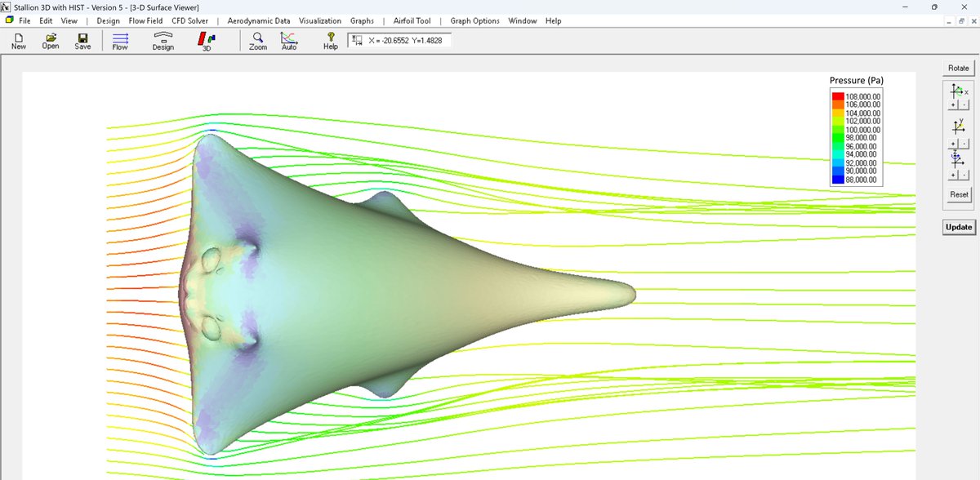980x480 pixels.
Task: Click the 100,000.00 legend value
Action: tap(863, 130)
